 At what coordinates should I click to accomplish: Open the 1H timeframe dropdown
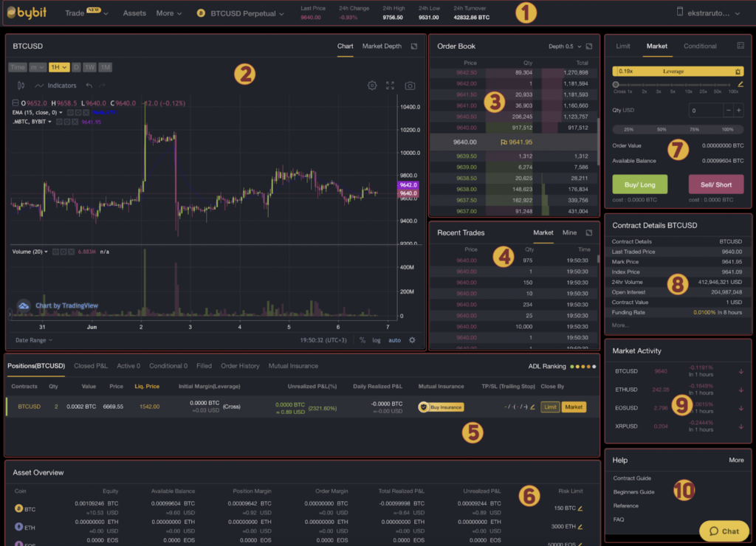(x=58, y=67)
